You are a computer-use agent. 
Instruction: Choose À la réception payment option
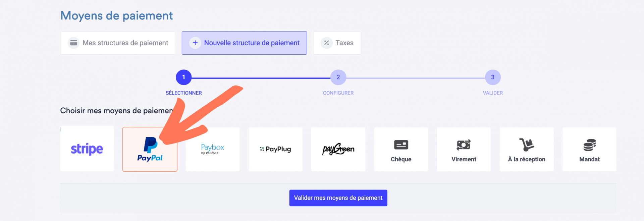click(x=527, y=149)
